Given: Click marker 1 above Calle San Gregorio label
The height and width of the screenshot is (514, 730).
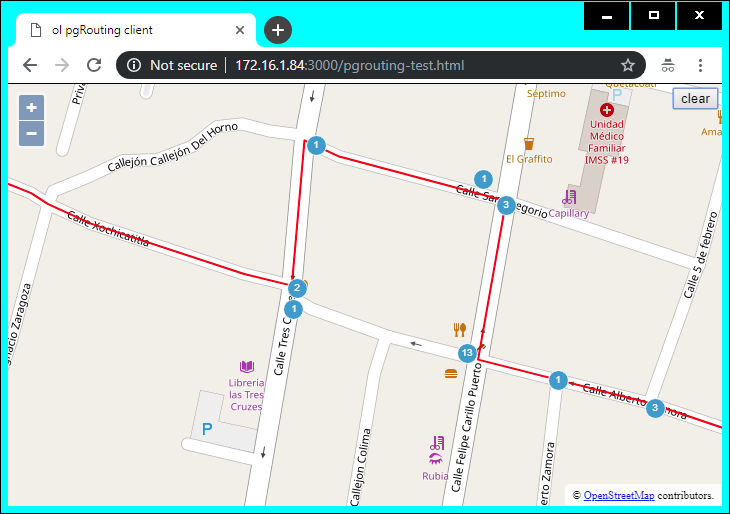Looking at the screenshot, I should coord(483,179).
